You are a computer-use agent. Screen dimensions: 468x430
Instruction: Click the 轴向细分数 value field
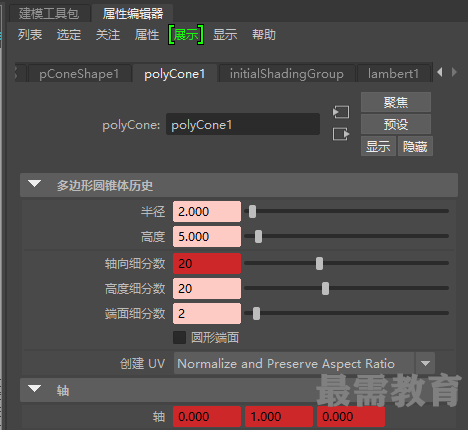point(207,263)
